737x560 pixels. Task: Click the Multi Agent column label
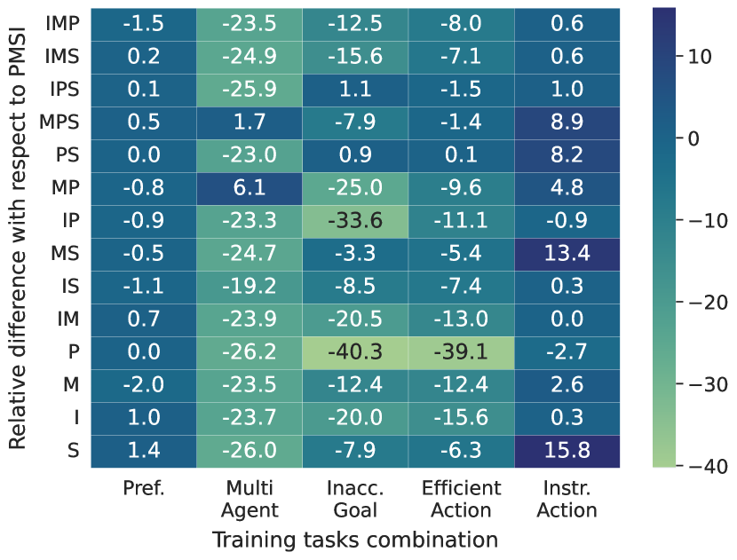click(250, 499)
